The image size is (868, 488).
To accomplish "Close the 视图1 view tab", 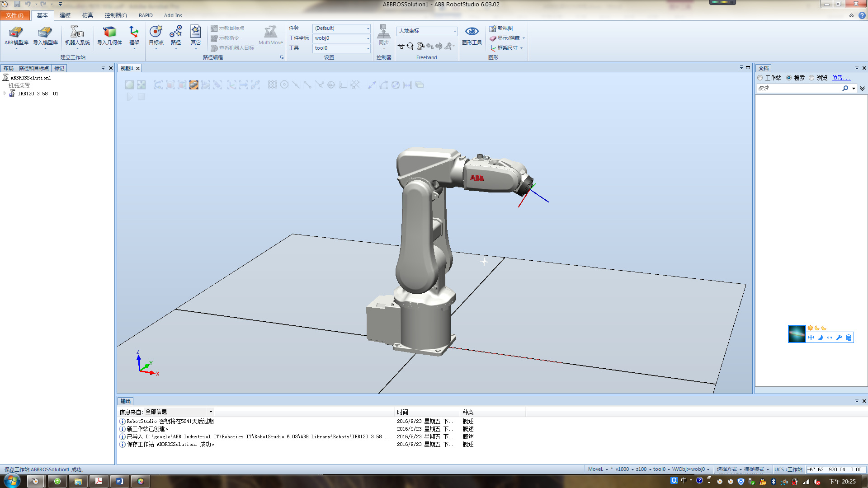I will (x=138, y=68).
